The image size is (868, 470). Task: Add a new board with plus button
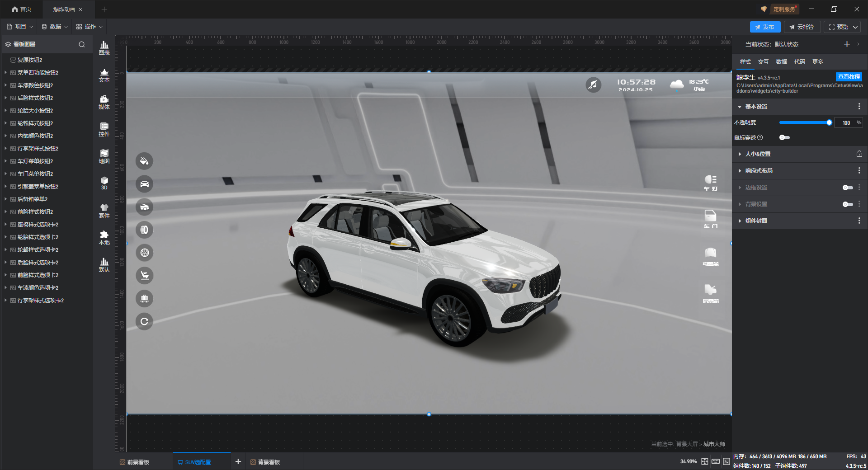pyautogui.click(x=238, y=461)
